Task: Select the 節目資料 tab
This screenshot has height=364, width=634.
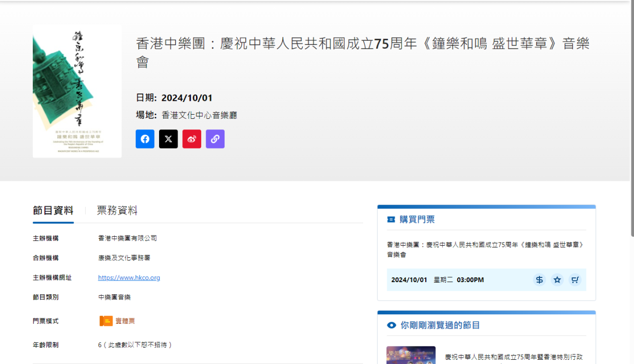Action: coord(53,211)
